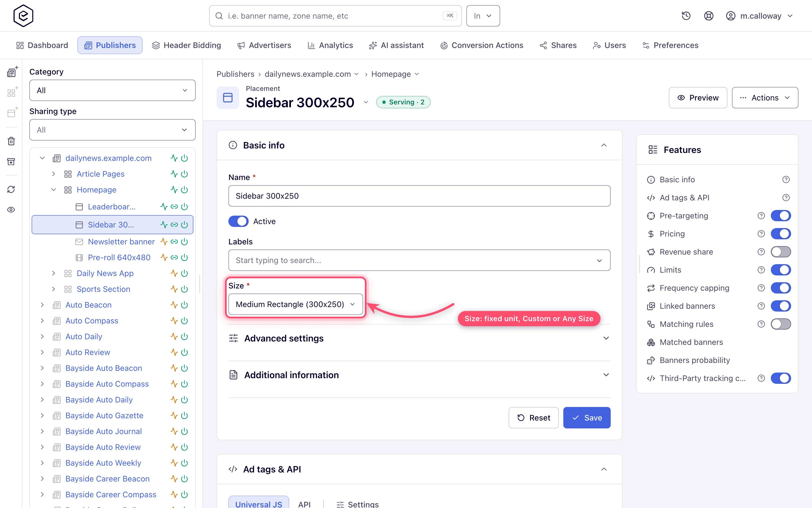Image resolution: width=812 pixels, height=508 pixels.
Task: Open the Size Medium Rectangle dropdown
Action: pyautogui.click(x=295, y=305)
